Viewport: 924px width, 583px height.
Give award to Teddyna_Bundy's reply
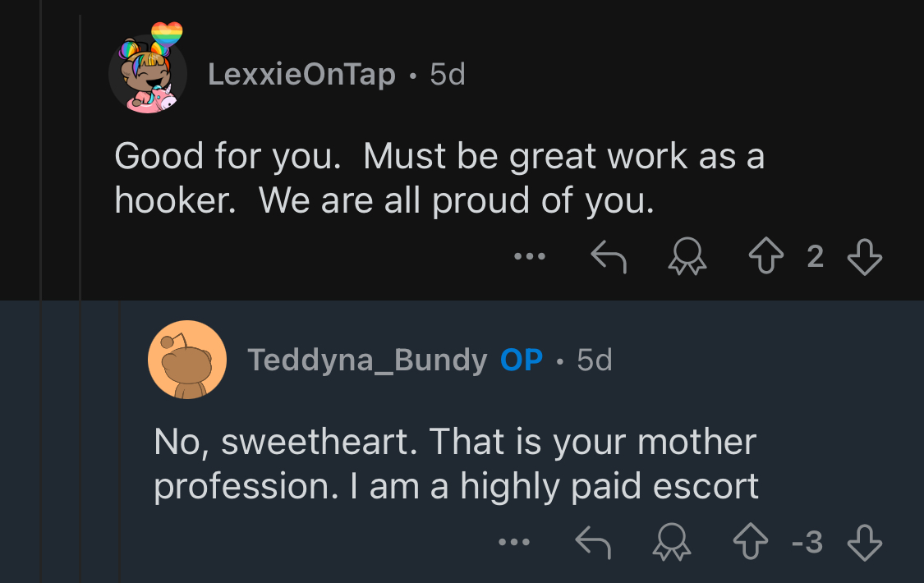coord(672,542)
